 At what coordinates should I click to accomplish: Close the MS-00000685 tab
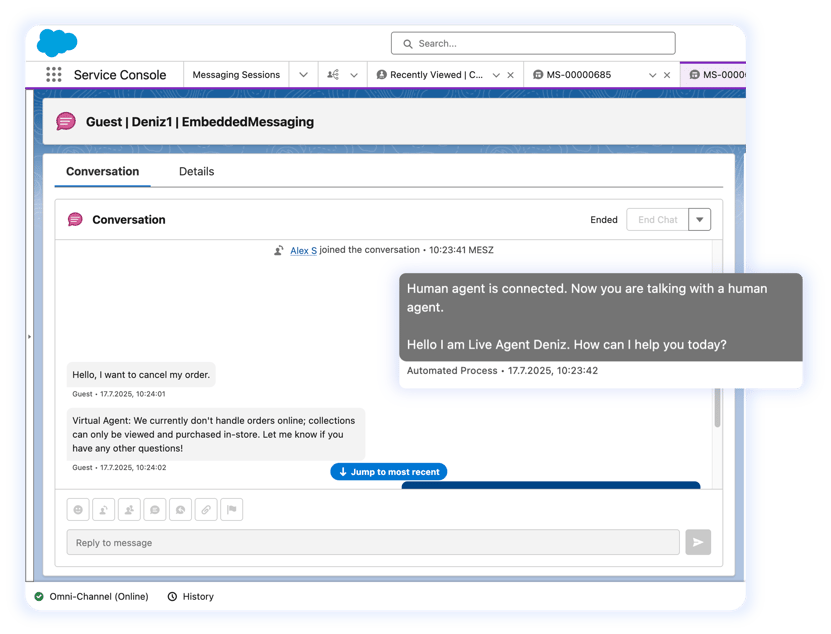coord(667,75)
